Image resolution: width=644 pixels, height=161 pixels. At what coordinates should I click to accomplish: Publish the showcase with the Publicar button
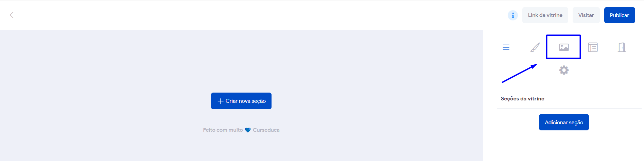pos(619,15)
